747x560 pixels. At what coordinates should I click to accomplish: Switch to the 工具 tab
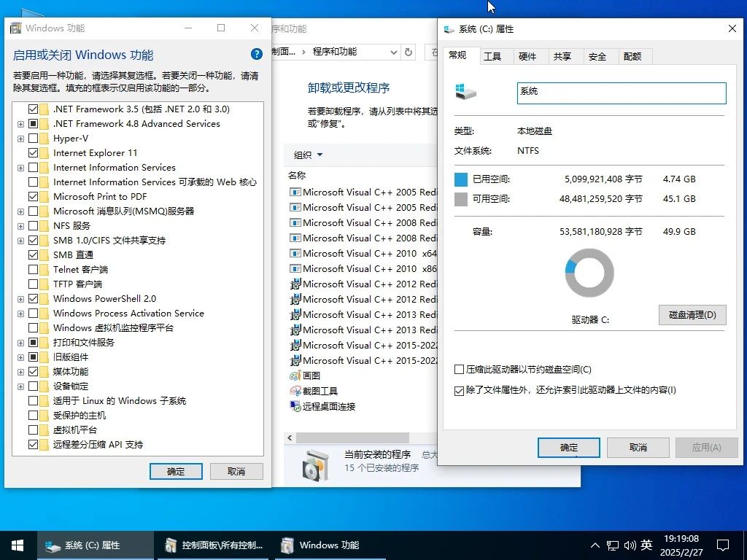click(494, 55)
